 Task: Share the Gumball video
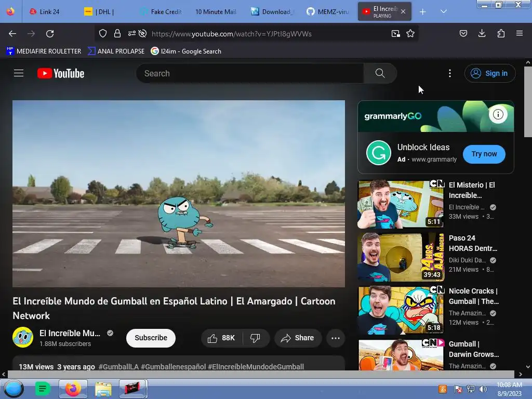point(298,338)
